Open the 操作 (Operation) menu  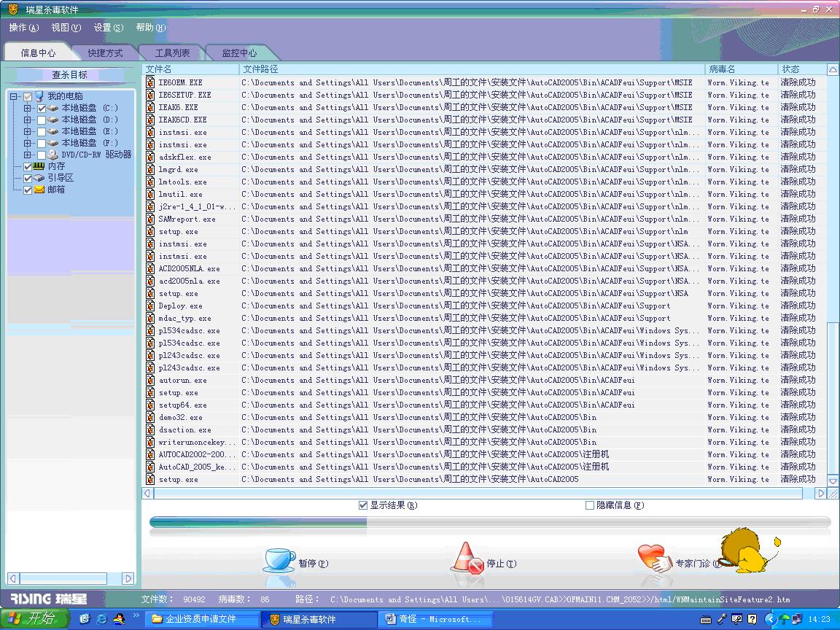[24, 27]
